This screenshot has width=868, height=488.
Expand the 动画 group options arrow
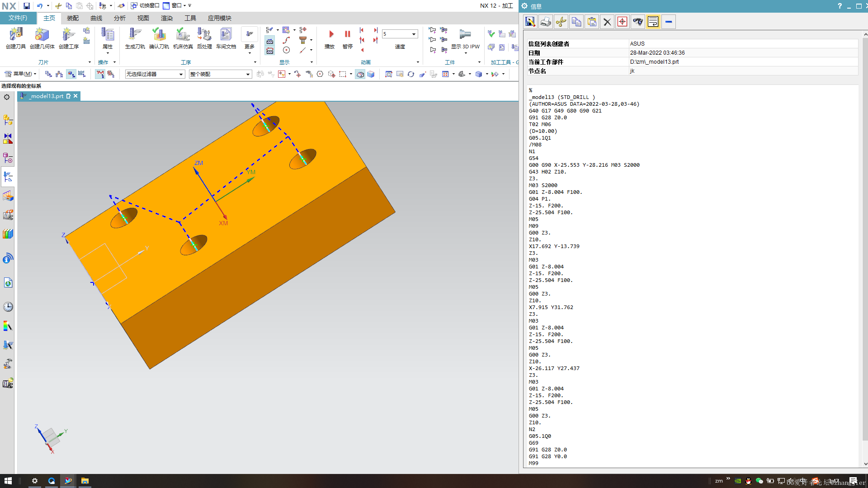tap(418, 62)
